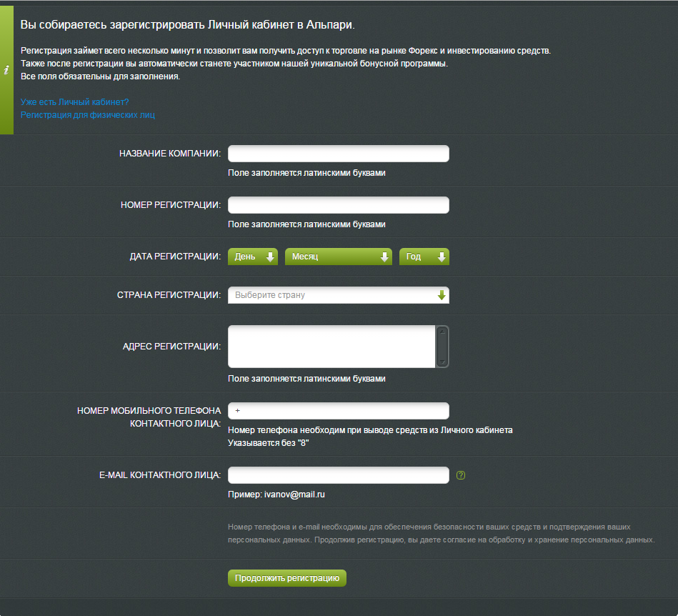Click the 'Страна регистрации:' label
This screenshot has height=616, width=678.
[x=169, y=295]
